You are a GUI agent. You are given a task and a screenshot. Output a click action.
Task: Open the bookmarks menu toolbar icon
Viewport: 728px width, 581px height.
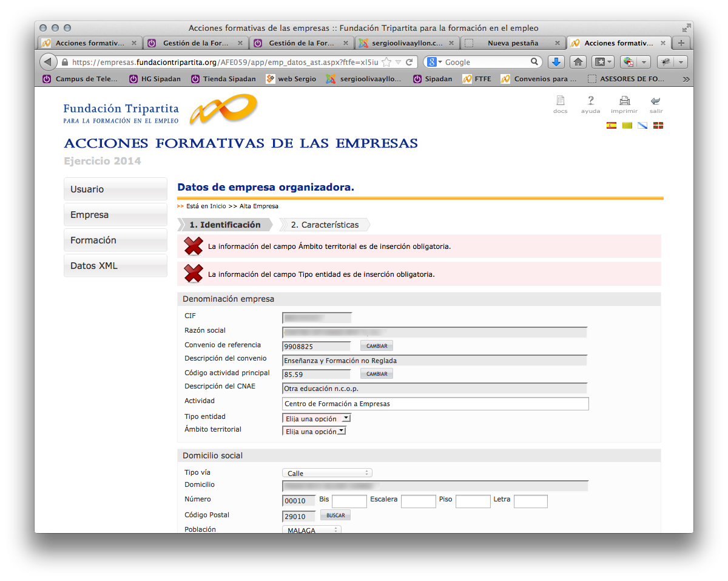click(x=603, y=62)
